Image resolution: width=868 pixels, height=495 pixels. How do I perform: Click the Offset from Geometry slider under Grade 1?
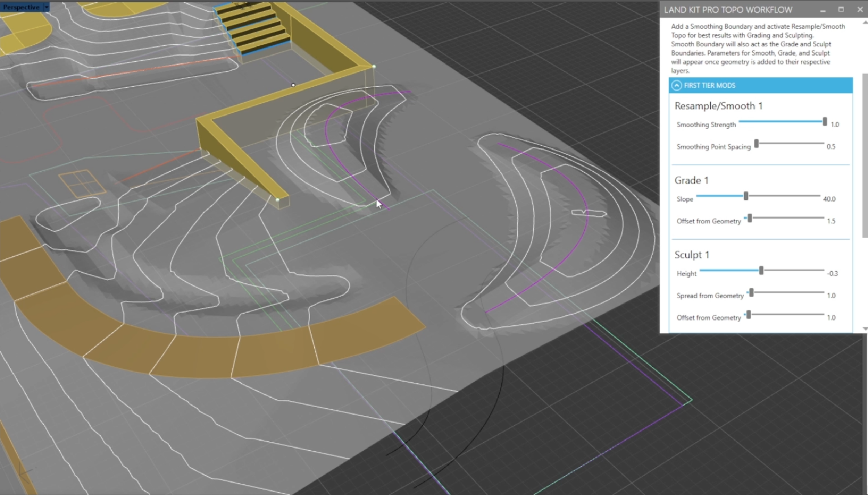click(x=751, y=218)
